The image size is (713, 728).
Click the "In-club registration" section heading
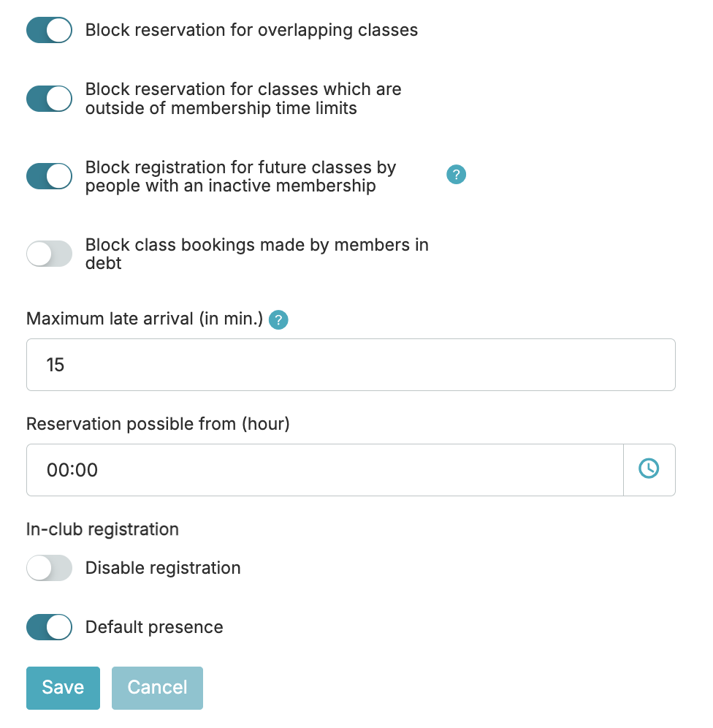click(102, 529)
